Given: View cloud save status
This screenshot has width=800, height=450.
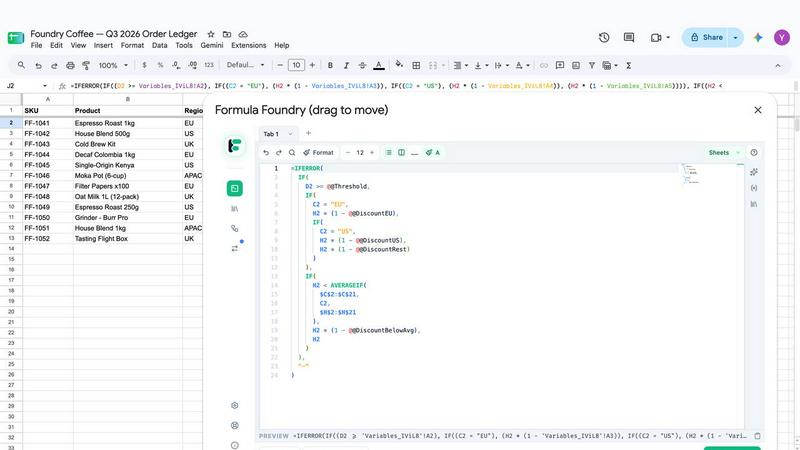Looking at the screenshot, I should coord(243,34).
